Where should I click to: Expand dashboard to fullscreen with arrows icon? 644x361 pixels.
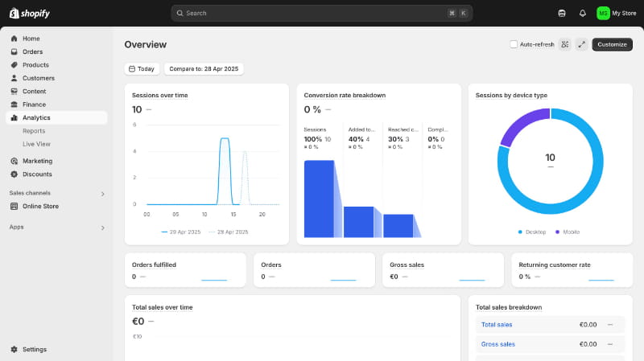(x=581, y=44)
